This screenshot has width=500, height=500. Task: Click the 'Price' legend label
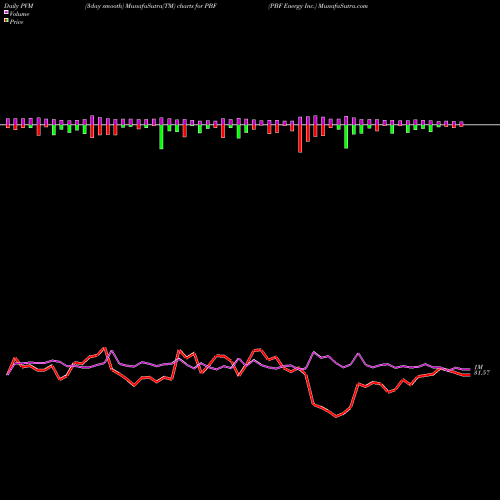click(x=16, y=22)
